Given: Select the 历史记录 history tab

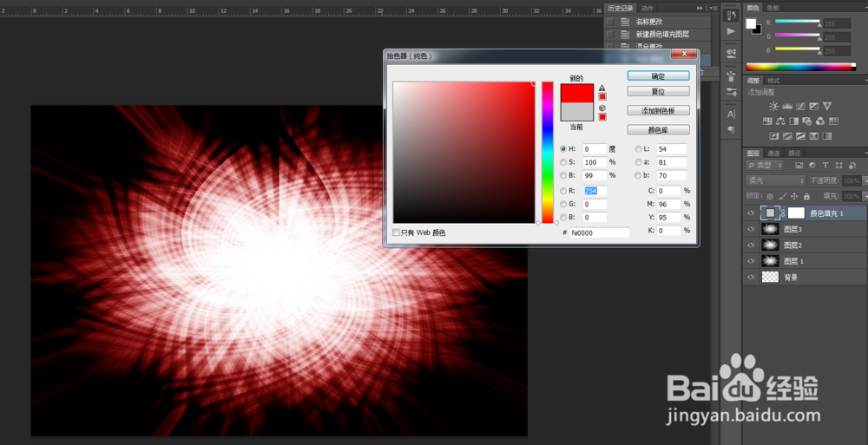Looking at the screenshot, I should 621,8.
